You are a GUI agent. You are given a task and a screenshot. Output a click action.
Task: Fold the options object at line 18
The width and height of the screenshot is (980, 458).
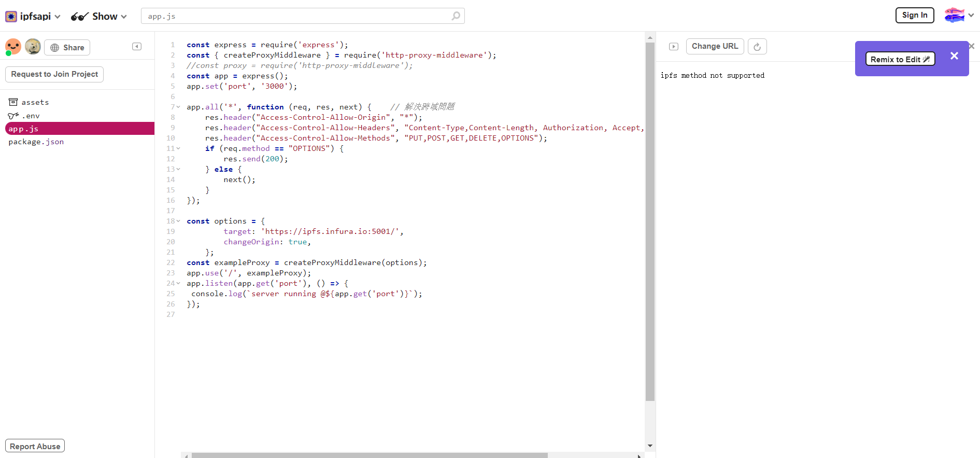[x=178, y=221]
